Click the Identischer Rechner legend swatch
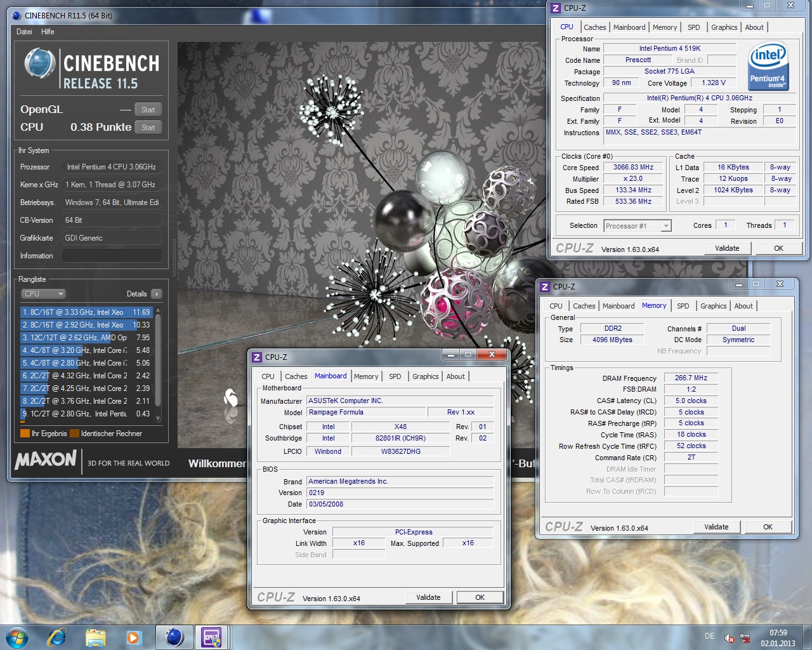The width and height of the screenshot is (812, 650). pos(74,434)
